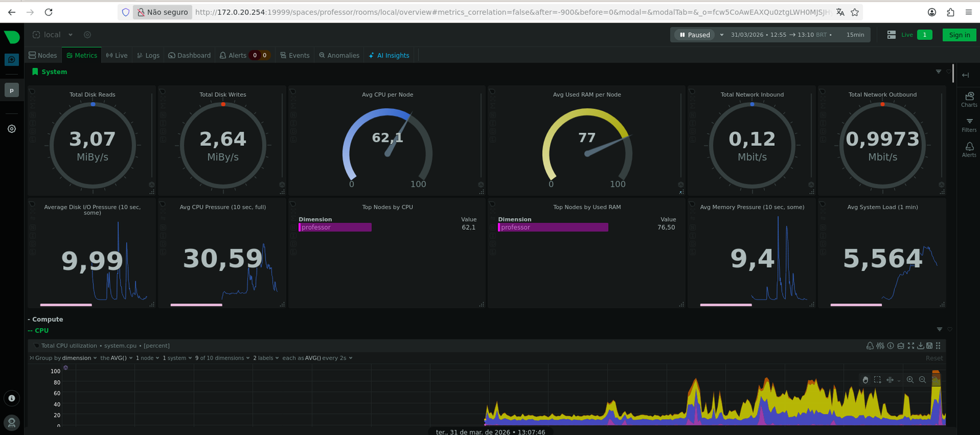The image size is (980, 435).
Task: Open the Filters panel in right sidebar
Action: coord(969,124)
